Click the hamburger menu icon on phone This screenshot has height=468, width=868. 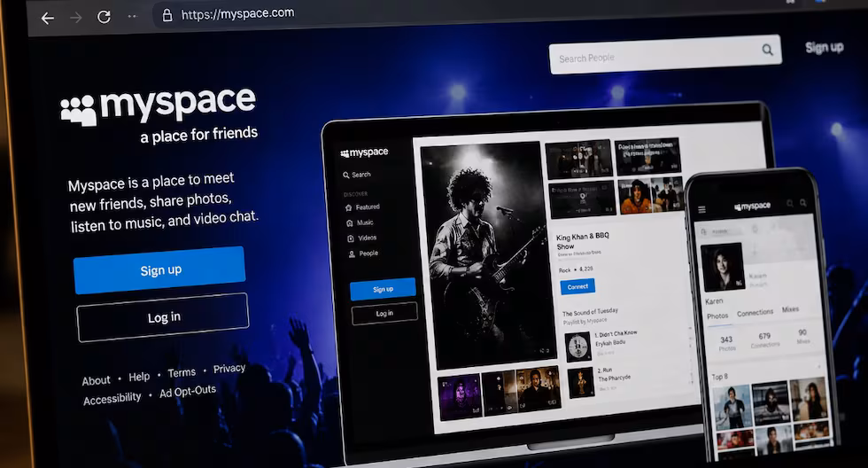coord(701,209)
